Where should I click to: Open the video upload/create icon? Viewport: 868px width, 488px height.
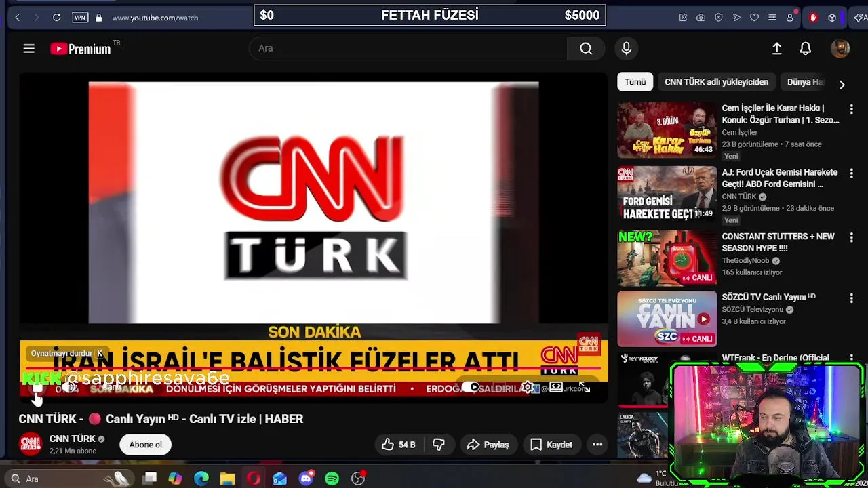point(777,48)
